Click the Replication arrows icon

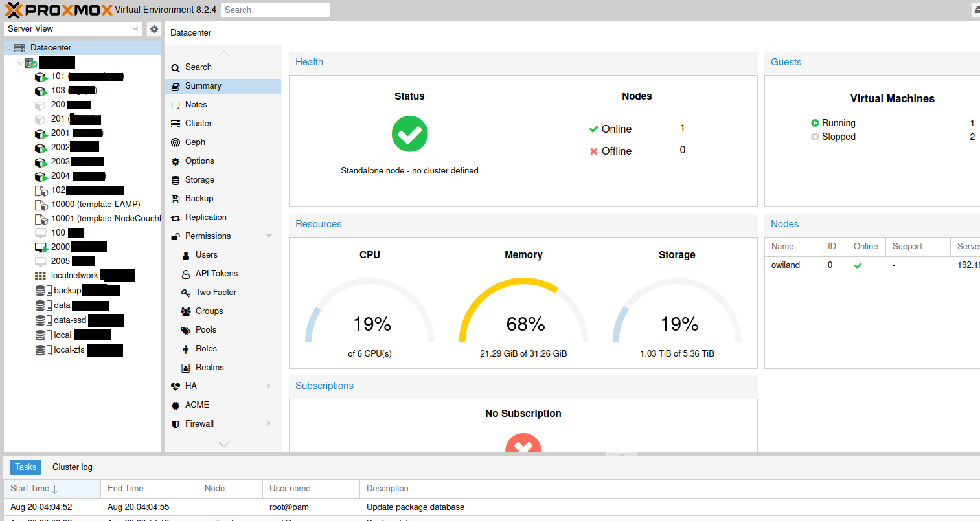tap(176, 217)
